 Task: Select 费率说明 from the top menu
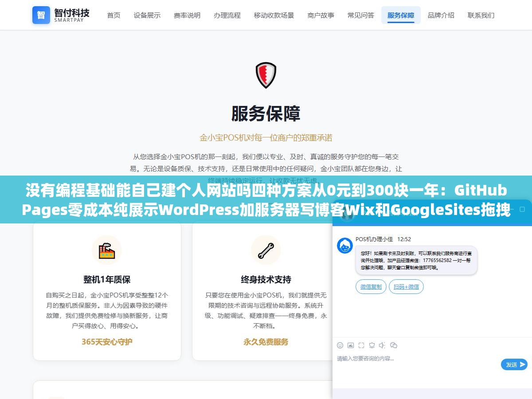pyautogui.click(x=187, y=15)
